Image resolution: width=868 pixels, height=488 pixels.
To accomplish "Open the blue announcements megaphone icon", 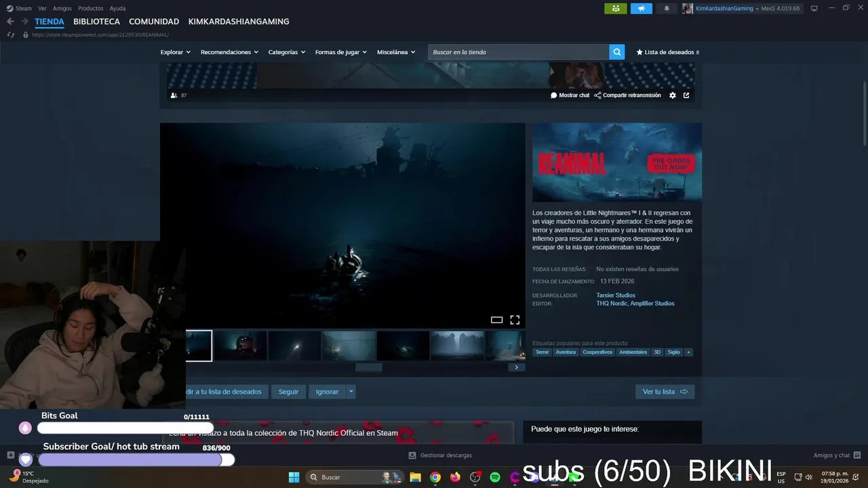I will [x=641, y=8].
